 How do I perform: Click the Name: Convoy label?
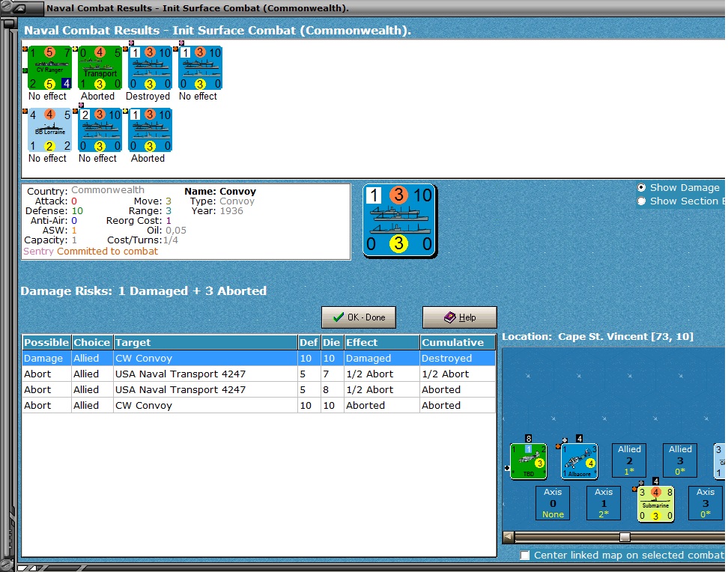click(x=220, y=191)
